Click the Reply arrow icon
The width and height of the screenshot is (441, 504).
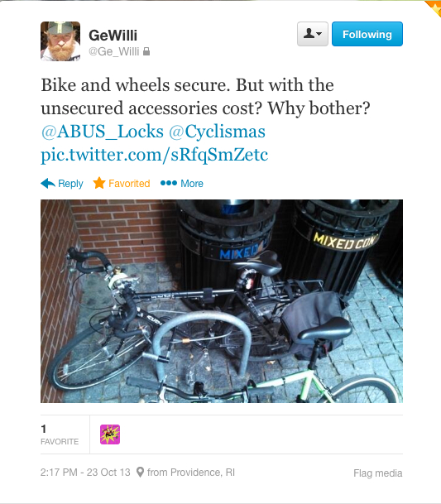point(48,183)
